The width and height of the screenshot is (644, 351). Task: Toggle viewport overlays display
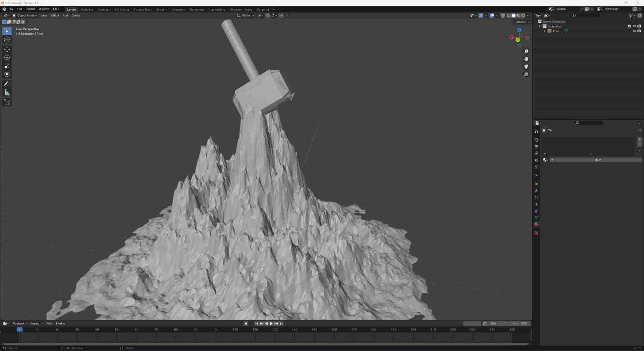(x=492, y=15)
